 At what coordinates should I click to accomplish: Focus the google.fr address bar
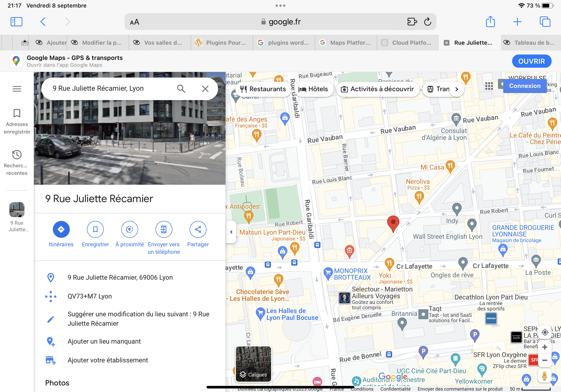point(280,22)
